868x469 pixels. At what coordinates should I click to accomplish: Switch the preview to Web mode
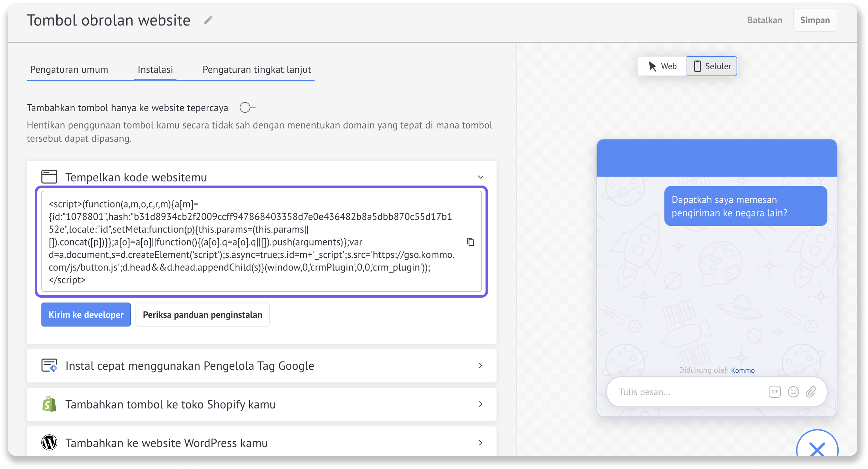(x=662, y=66)
